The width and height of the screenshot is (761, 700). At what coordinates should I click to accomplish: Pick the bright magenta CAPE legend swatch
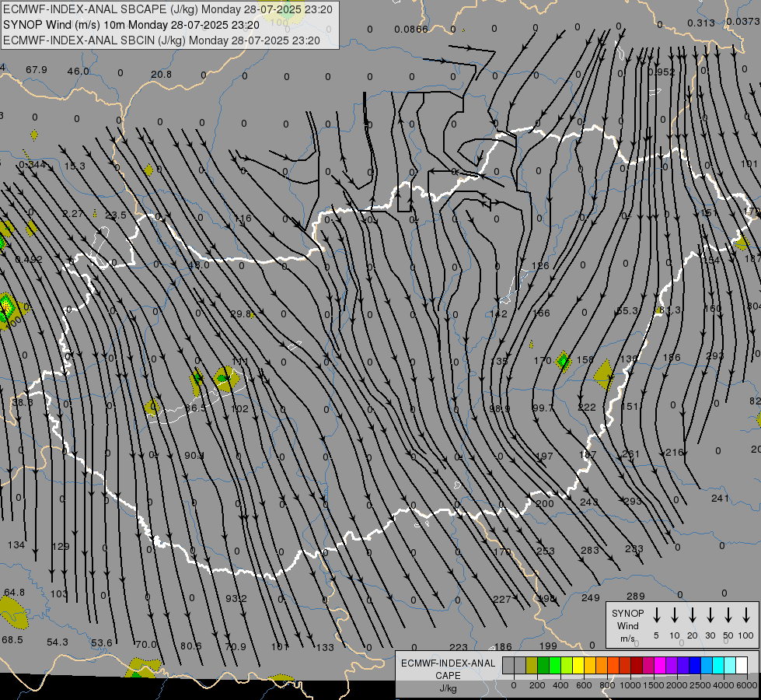pyautogui.click(x=660, y=666)
